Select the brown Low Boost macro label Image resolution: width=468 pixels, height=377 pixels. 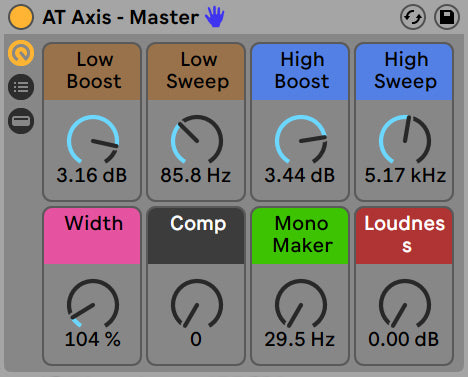coord(92,72)
